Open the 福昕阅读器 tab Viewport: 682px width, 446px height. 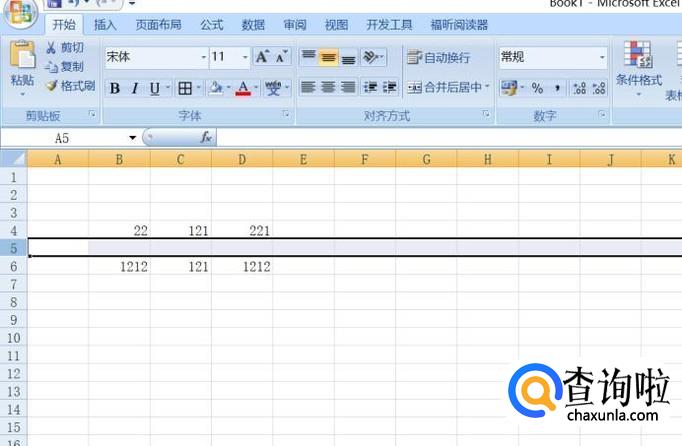(x=459, y=25)
